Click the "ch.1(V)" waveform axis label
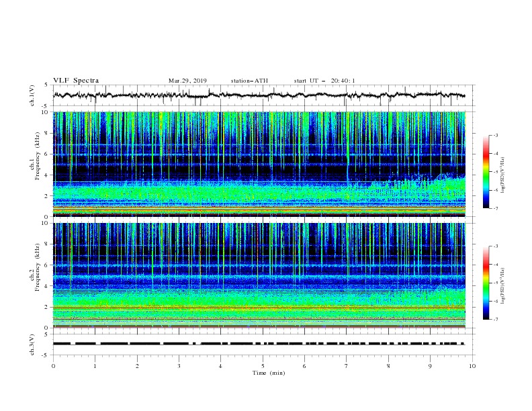Screen dimensions: 532x411 coord(32,95)
